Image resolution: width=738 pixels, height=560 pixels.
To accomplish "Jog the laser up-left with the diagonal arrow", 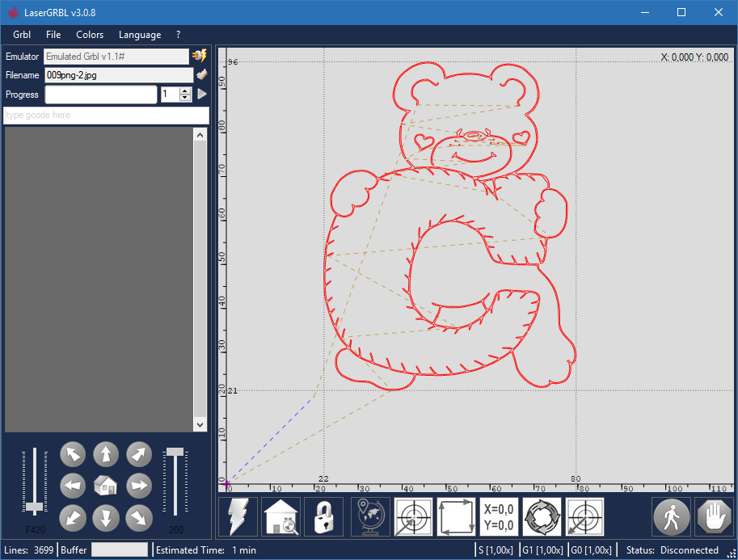I will pos(73,455).
